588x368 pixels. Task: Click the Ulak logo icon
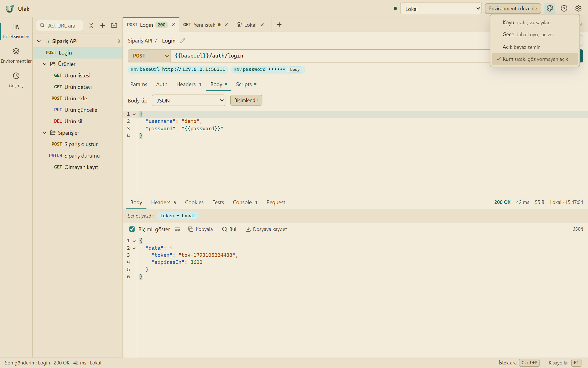(10, 9)
